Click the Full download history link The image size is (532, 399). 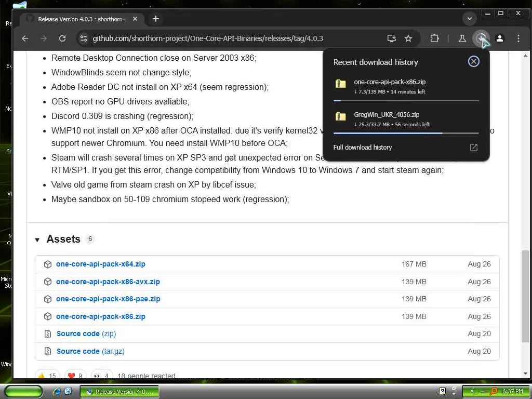coord(362,147)
